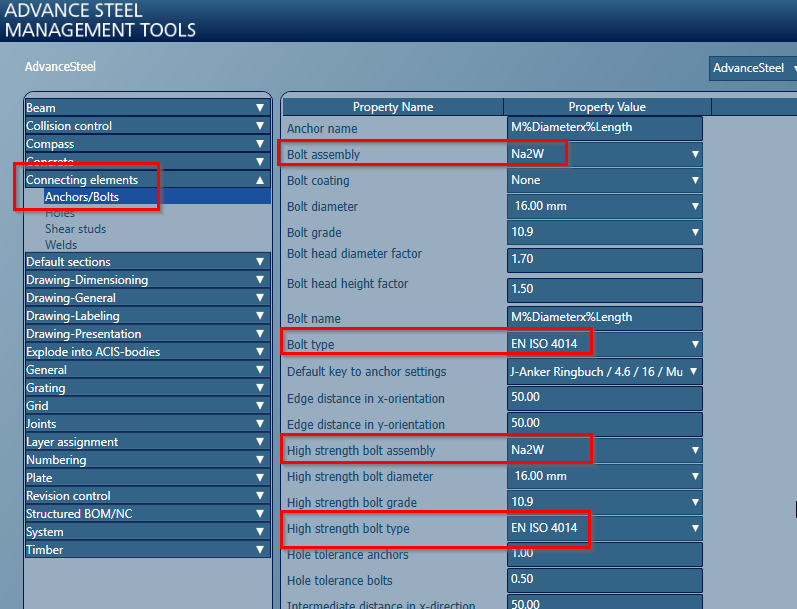Open the Bolt grade dropdown
This screenshot has width=797, height=609.
pos(605,232)
